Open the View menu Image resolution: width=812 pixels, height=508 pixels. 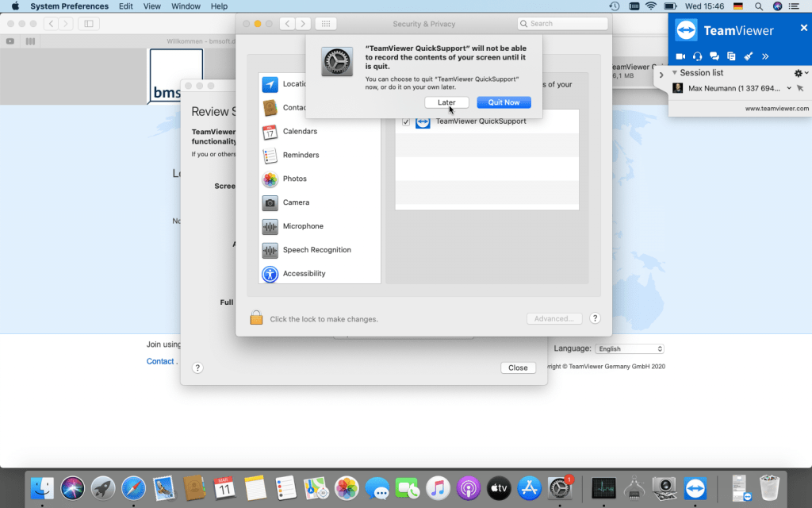(x=151, y=6)
